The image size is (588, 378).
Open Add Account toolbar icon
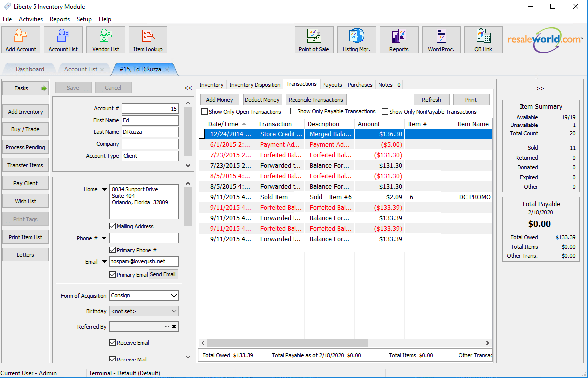[21, 40]
